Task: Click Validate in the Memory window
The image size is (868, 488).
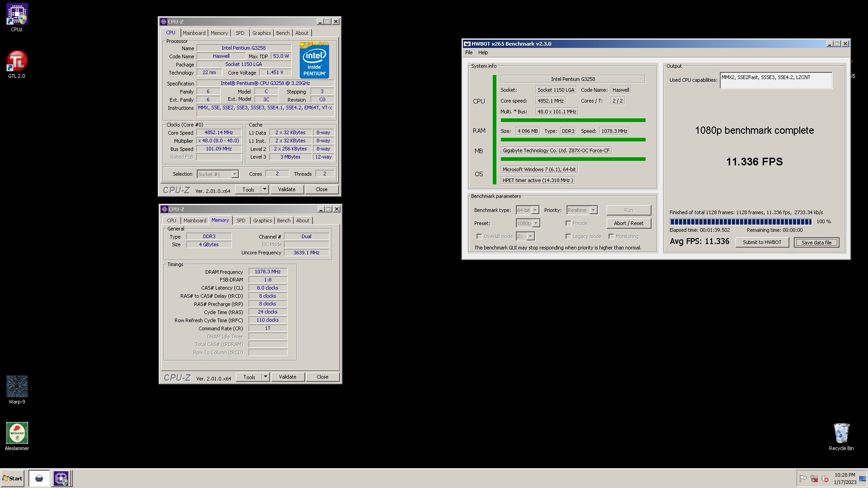Action: [288, 377]
